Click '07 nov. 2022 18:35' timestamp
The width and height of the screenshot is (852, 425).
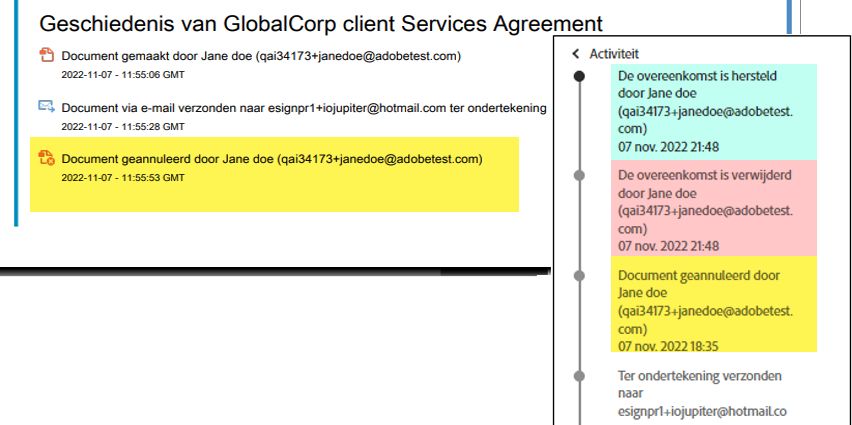[x=668, y=346]
